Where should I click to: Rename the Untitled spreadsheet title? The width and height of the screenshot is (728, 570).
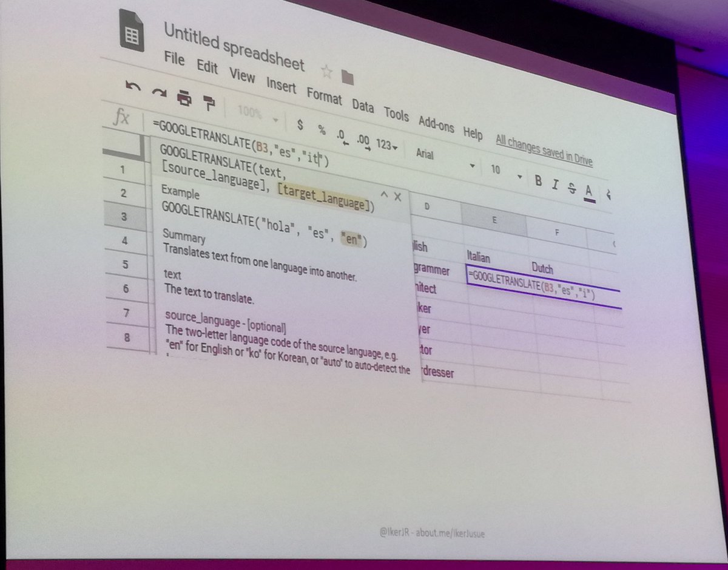pos(234,46)
